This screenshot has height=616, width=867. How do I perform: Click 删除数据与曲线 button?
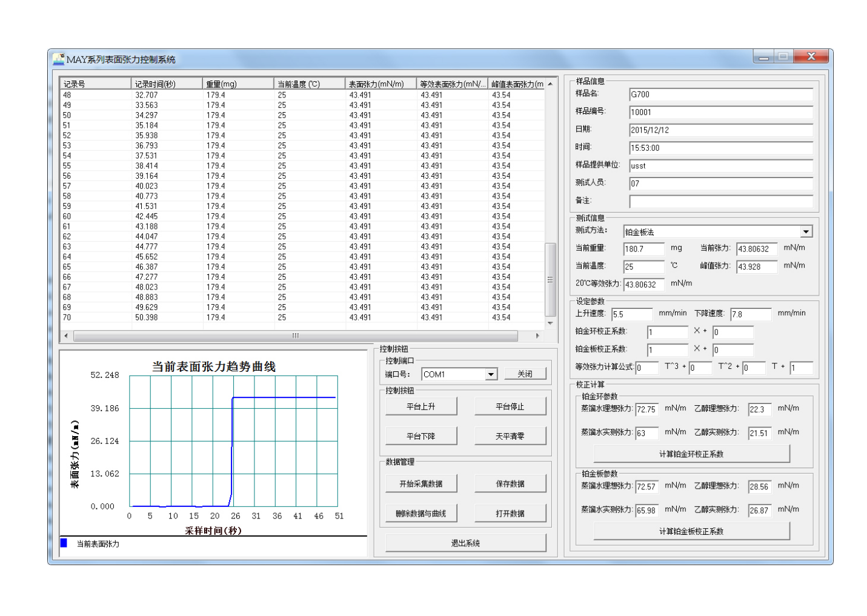pyautogui.click(x=421, y=514)
